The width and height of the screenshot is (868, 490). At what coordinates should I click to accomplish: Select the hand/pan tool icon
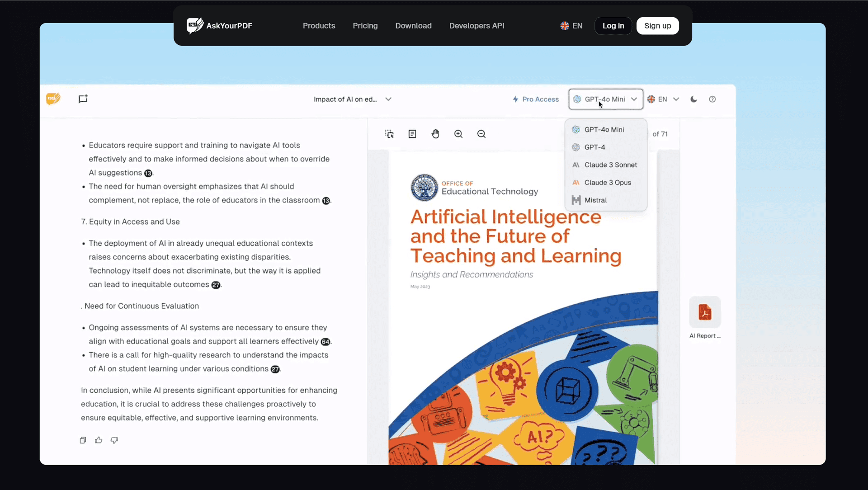[435, 133]
